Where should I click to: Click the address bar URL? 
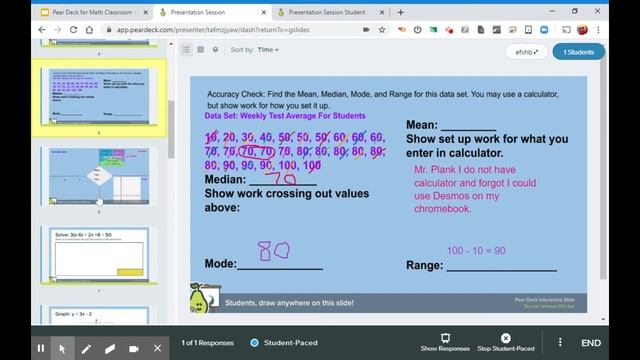pyautogui.click(x=213, y=30)
